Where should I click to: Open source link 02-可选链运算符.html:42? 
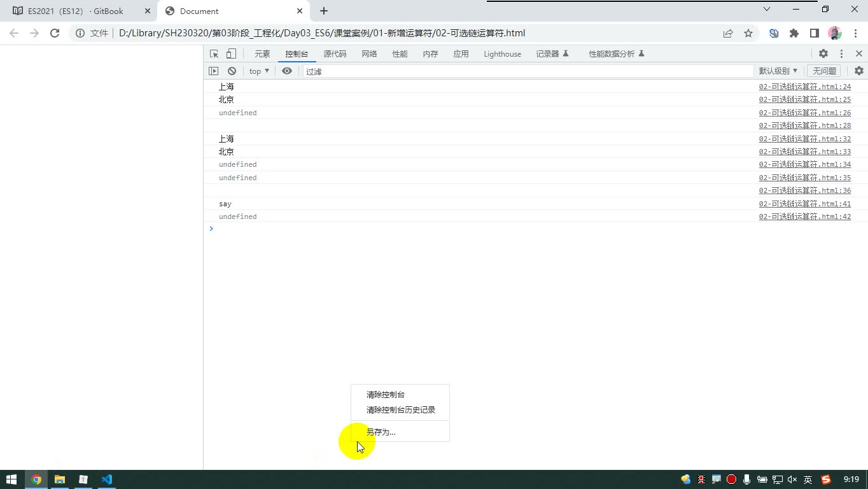point(804,216)
